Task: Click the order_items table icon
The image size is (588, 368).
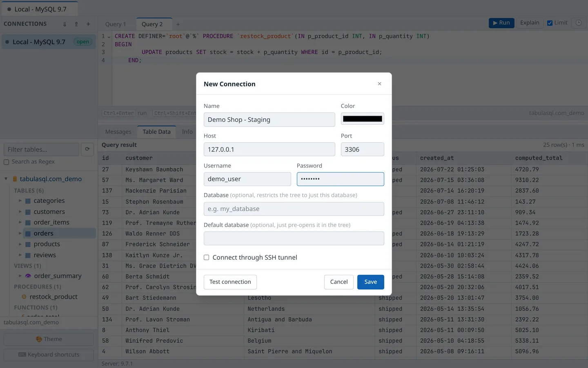Action: (28, 222)
